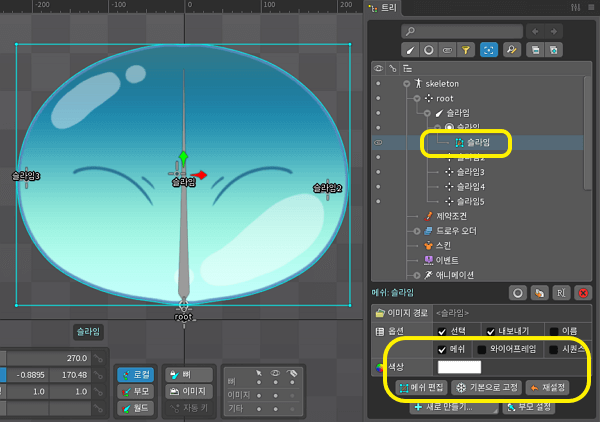Switch to the 트리 tab
600x422 pixels.
[x=383, y=7]
